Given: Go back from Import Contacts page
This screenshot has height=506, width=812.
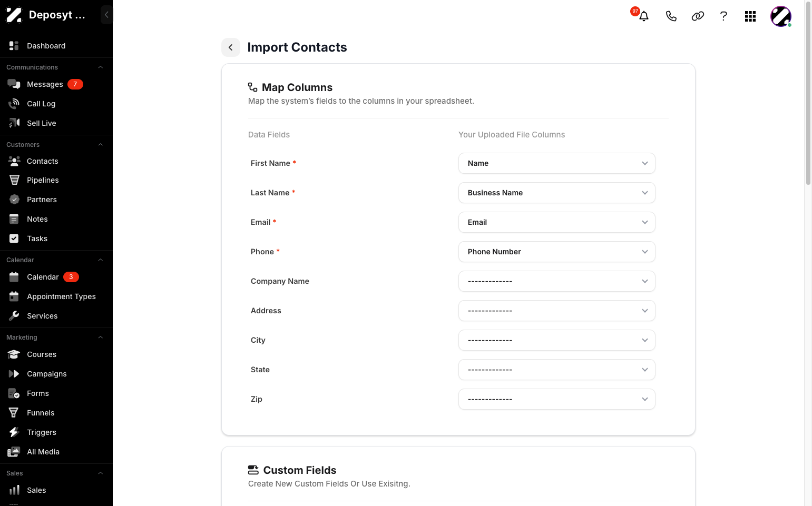Looking at the screenshot, I should [x=231, y=47].
